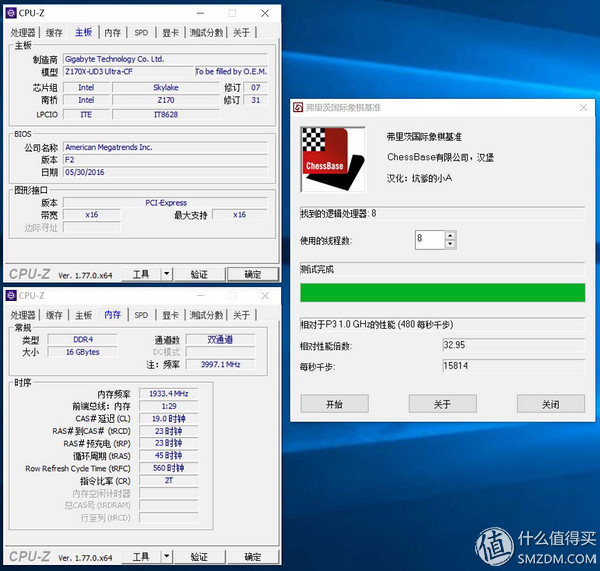
Task: Click memory size value 16 GBytes
Action: point(83,352)
